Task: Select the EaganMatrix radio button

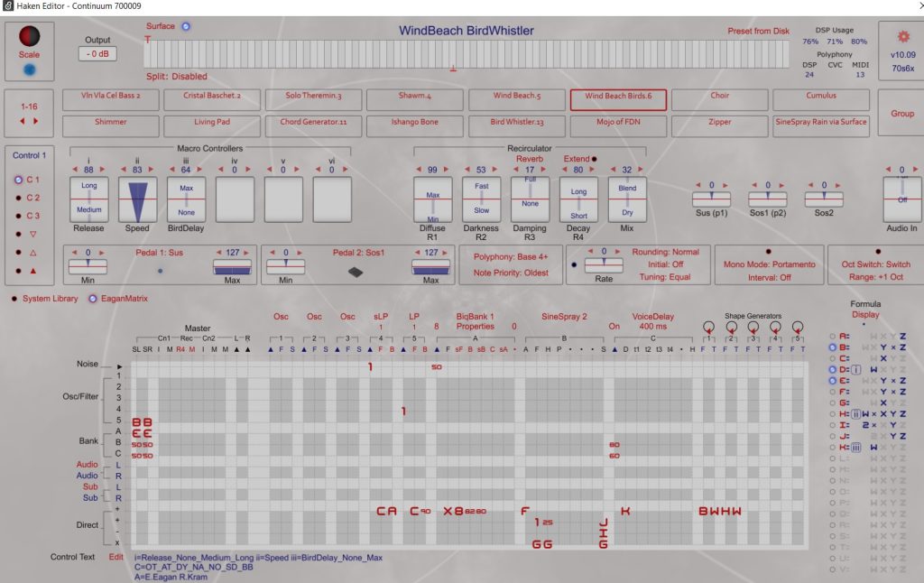Action: [93, 299]
